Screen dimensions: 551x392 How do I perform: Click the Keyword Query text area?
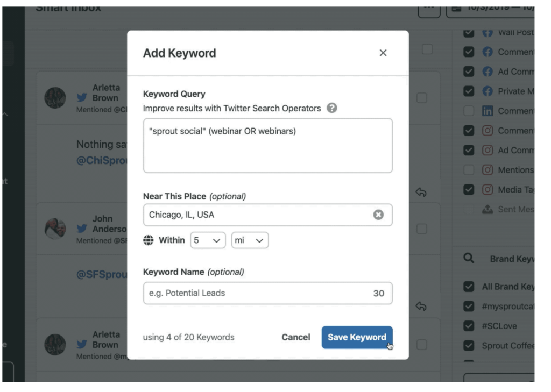coord(267,145)
